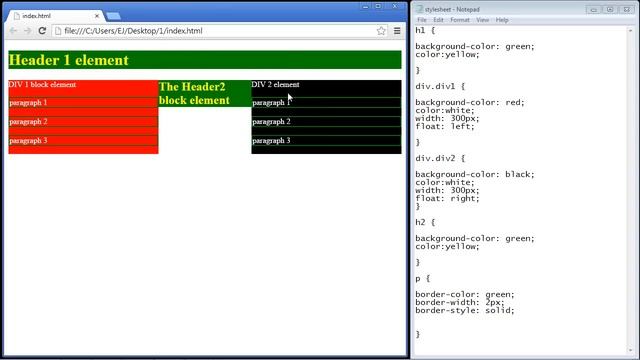The image size is (640, 360).
Task: Maximize the Chrome browser window
Action: point(378,7)
